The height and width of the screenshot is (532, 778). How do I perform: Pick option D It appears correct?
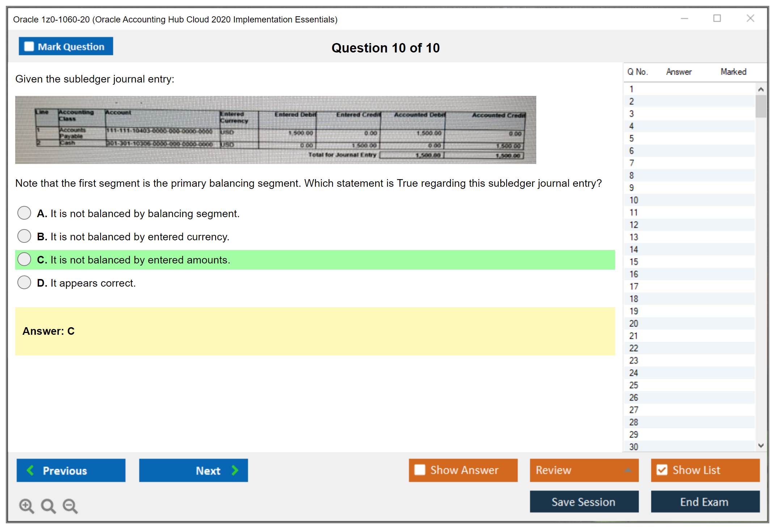click(x=24, y=283)
